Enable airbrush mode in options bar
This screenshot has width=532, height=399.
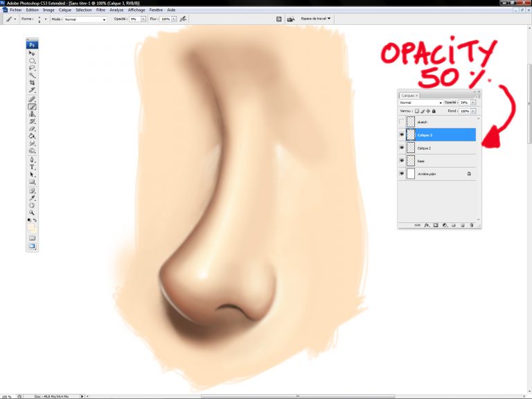(x=183, y=19)
